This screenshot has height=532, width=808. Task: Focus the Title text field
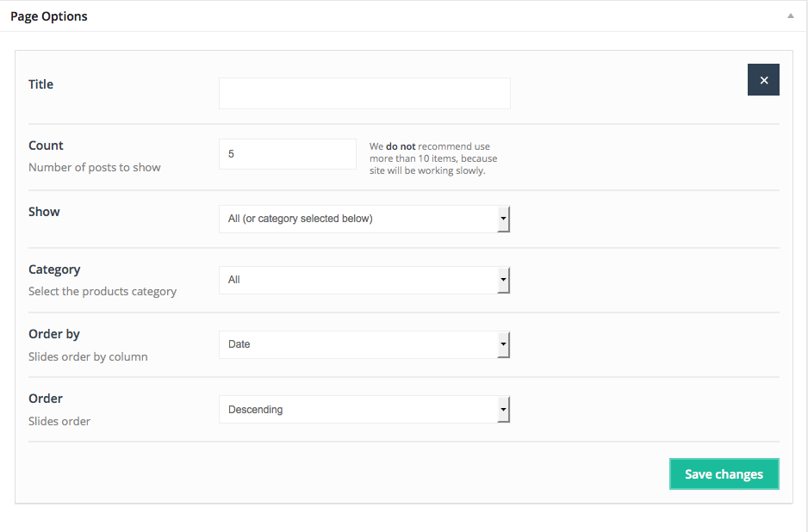point(364,94)
